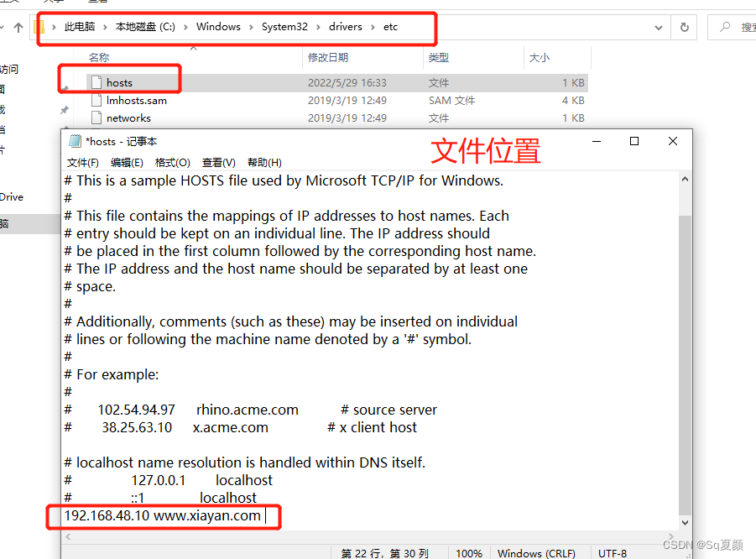Image resolution: width=756 pixels, height=559 pixels.
Task: Click the rhino.acme.com example text
Action: pyautogui.click(x=248, y=410)
